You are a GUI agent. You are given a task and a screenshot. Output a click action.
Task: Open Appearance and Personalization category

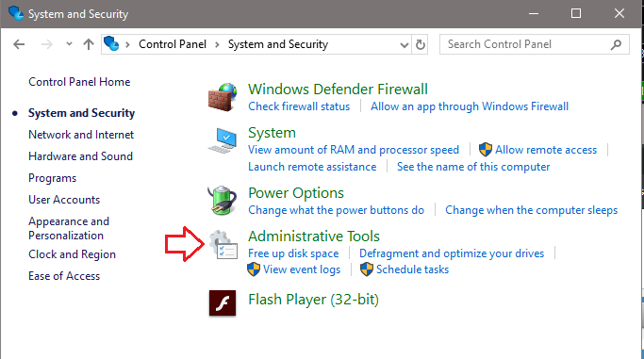tap(69, 229)
